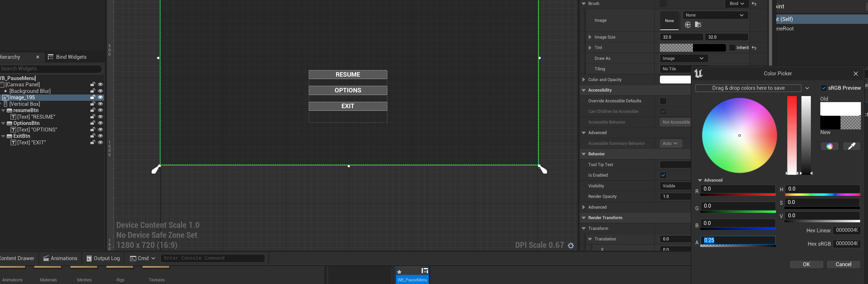Toggle lock on Image_195 widget

[92, 97]
